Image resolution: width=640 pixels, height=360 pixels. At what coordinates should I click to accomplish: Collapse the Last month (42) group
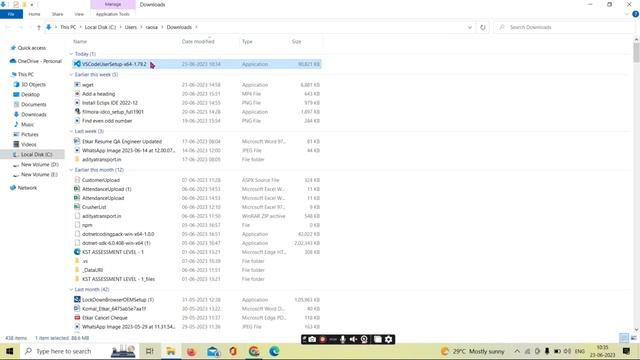tap(71, 289)
